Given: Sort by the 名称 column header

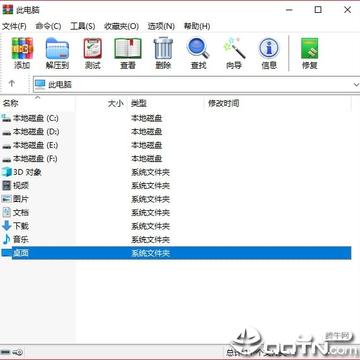Looking at the screenshot, I should coord(38,103).
